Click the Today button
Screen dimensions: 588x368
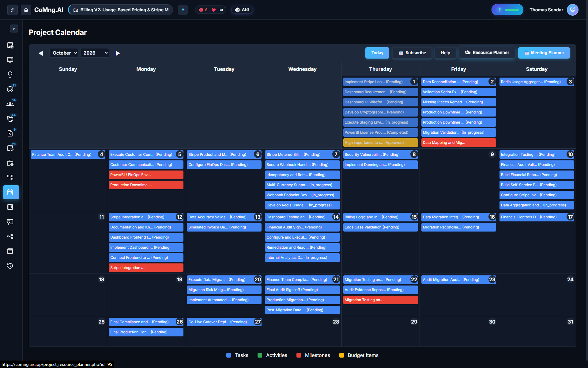coord(377,53)
